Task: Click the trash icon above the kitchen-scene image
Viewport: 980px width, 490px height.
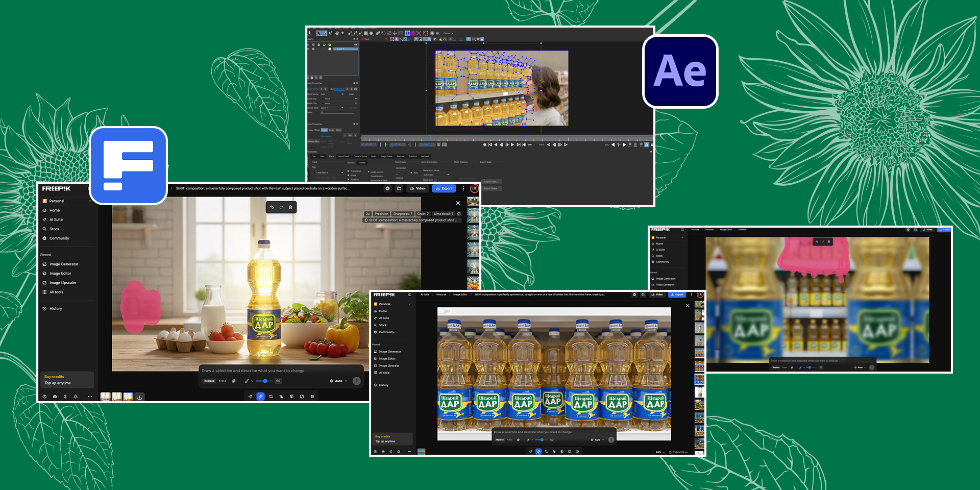Action: (x=290, y=207)
